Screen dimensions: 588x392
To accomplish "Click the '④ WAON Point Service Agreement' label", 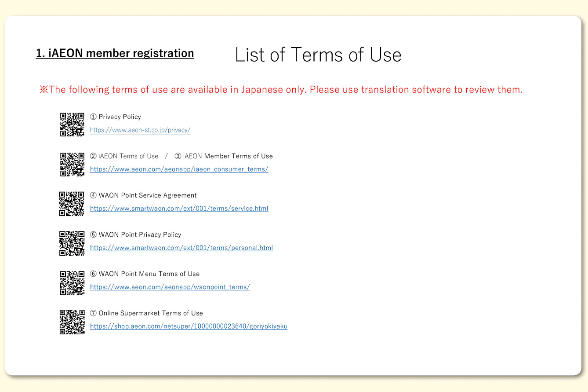I will click(x=143, y=195).
